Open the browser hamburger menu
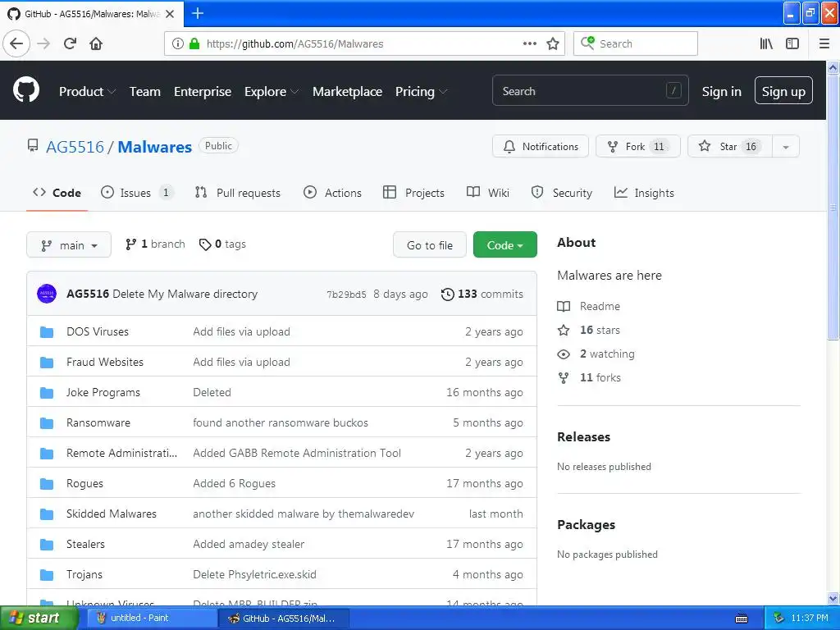Screen dimensions: 840x630 tap(824, 43)
